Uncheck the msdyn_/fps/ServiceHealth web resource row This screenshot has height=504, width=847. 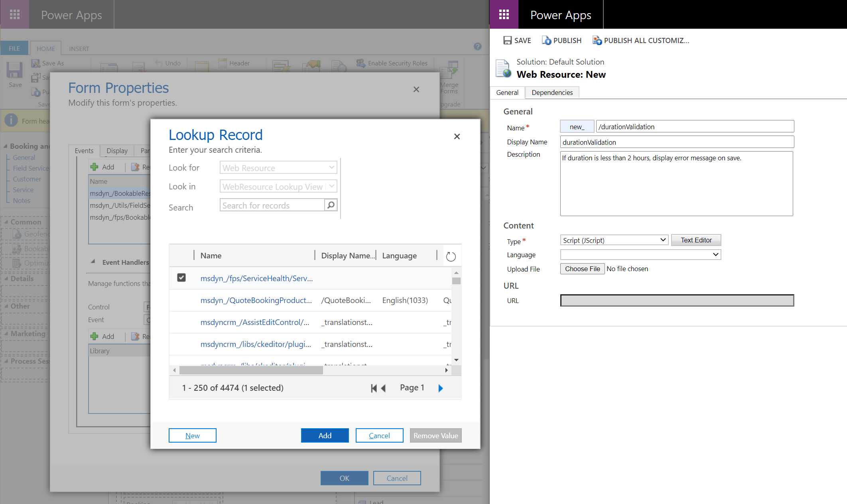tap(181, 278)
